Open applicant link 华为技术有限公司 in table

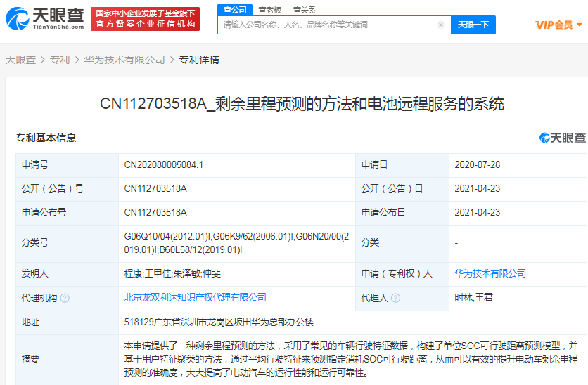click(490, 273)
